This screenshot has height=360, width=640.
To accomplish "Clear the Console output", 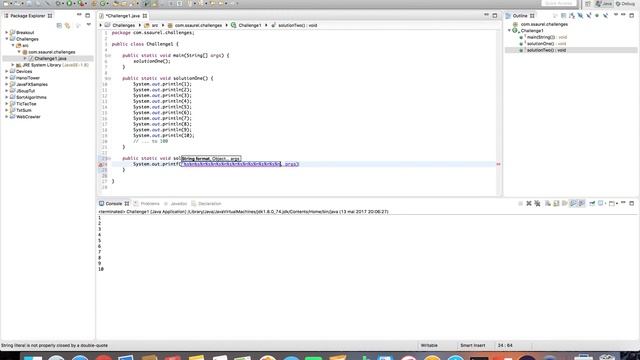I will (x=548, y=203).
